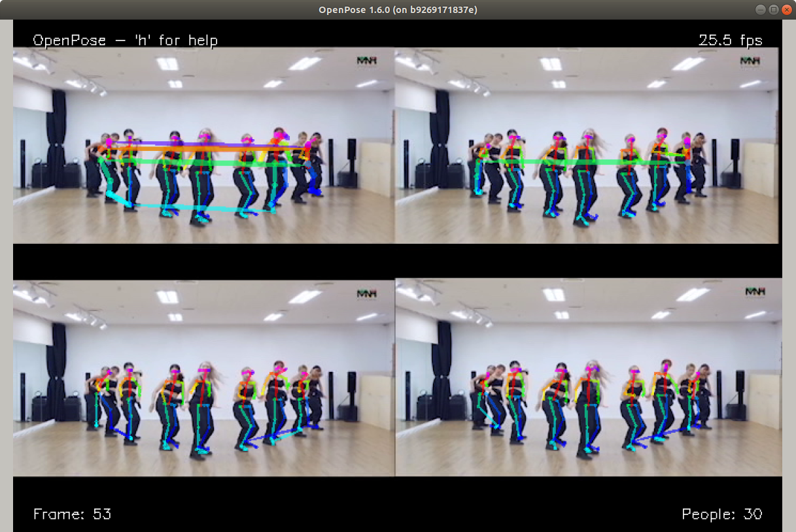The width and height of the screenshot is (796, 532).
Task: Click the MNH logo in the bottom-left video
Action: coord(366,293)
